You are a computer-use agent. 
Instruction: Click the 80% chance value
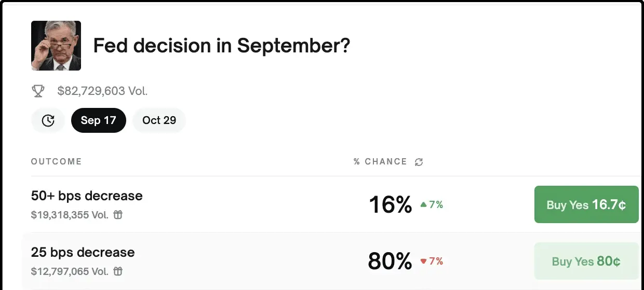(x=390, y=261)
